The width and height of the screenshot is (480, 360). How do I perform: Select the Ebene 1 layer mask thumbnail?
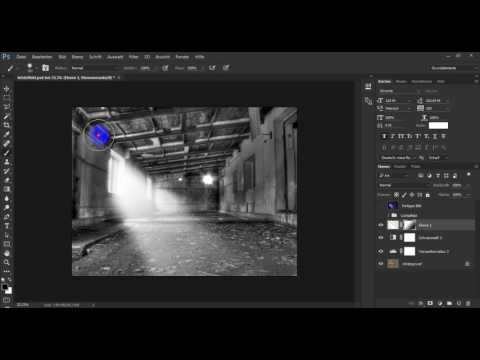coord(410,225)
